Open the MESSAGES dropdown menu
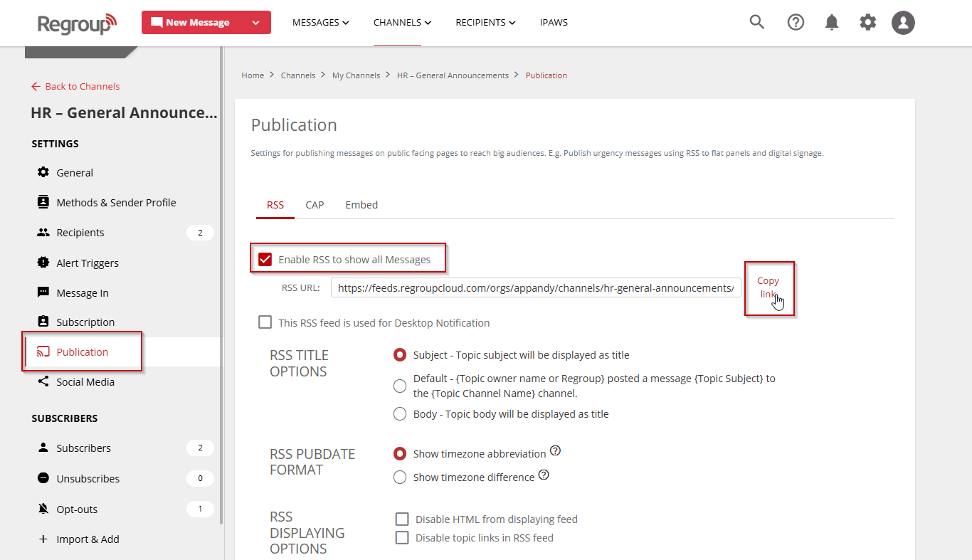The image size is (972, 560). click(321, 22)
